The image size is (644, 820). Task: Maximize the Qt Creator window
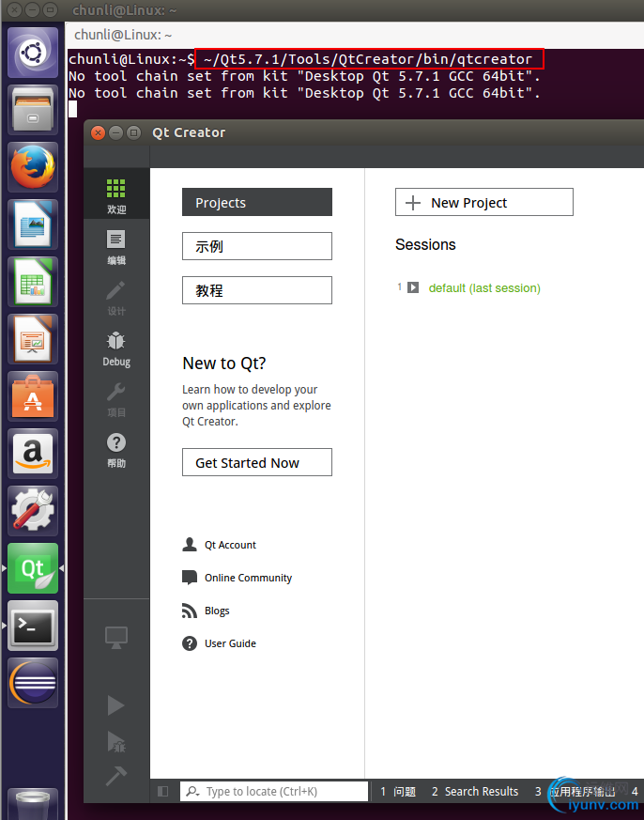pos(134,132)
